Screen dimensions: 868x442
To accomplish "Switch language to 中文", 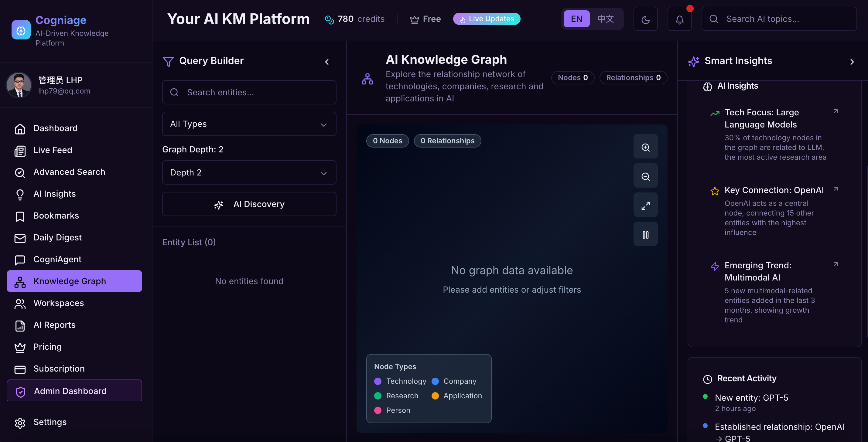I will click(x=605, y=19).
